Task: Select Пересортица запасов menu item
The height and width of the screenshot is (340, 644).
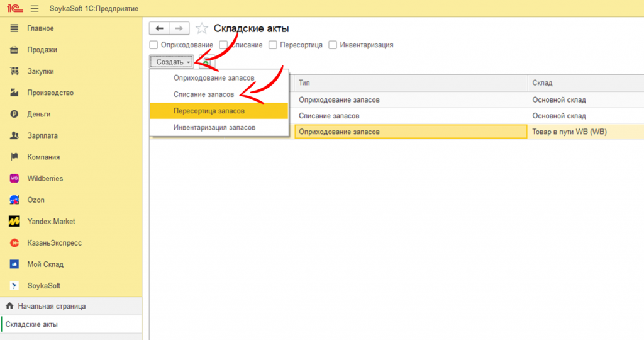Action: tap(209, 111)
